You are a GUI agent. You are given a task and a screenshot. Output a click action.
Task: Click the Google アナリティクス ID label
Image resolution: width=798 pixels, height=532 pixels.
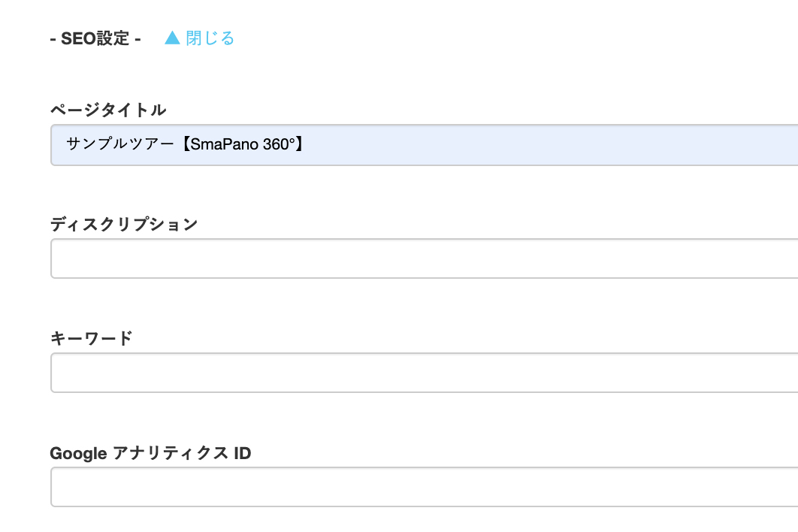(x=150, y=453)
